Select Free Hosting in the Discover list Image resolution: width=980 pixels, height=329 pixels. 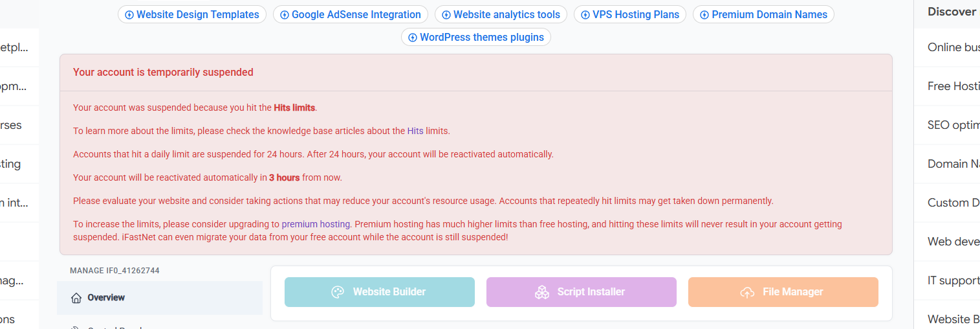953,86
